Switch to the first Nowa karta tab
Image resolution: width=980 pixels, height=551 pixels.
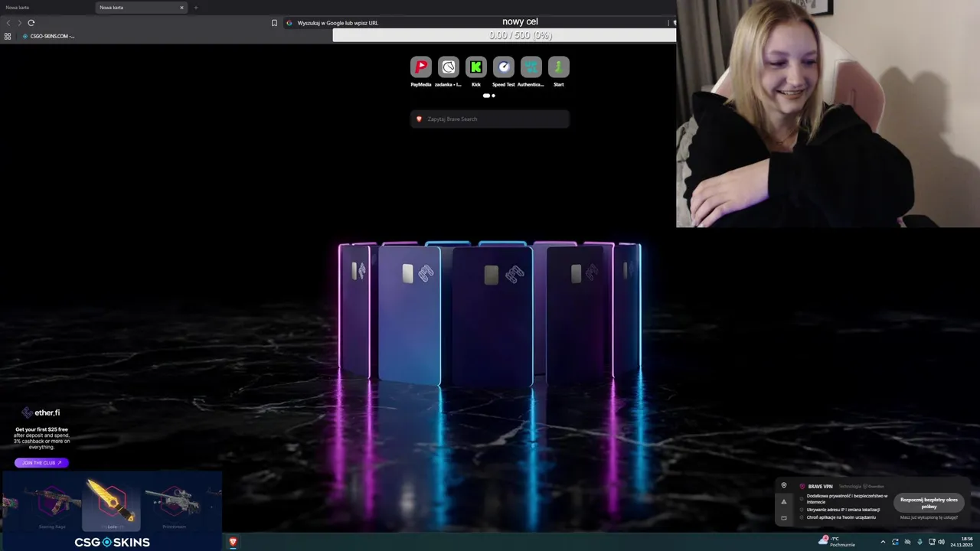pos(46,8)
